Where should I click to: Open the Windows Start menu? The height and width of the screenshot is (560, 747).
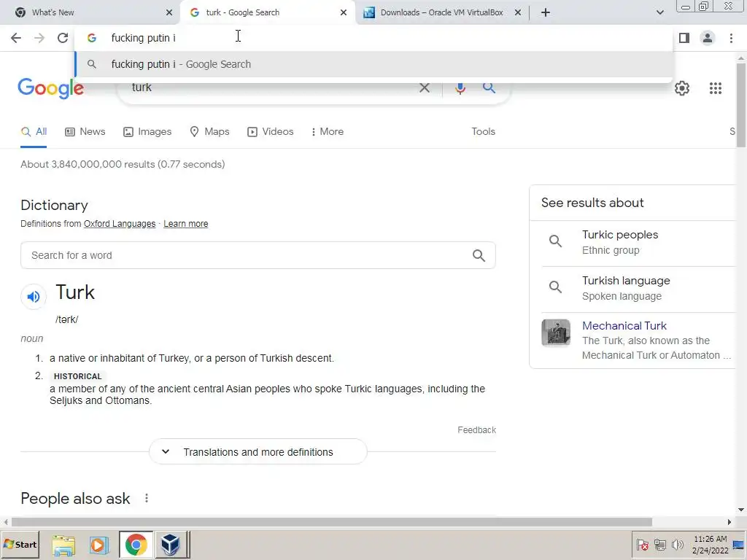click(20, 544)
